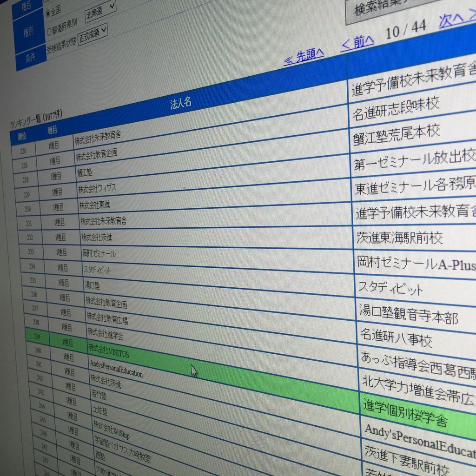Click the 条件 filter label

[30, 58]
